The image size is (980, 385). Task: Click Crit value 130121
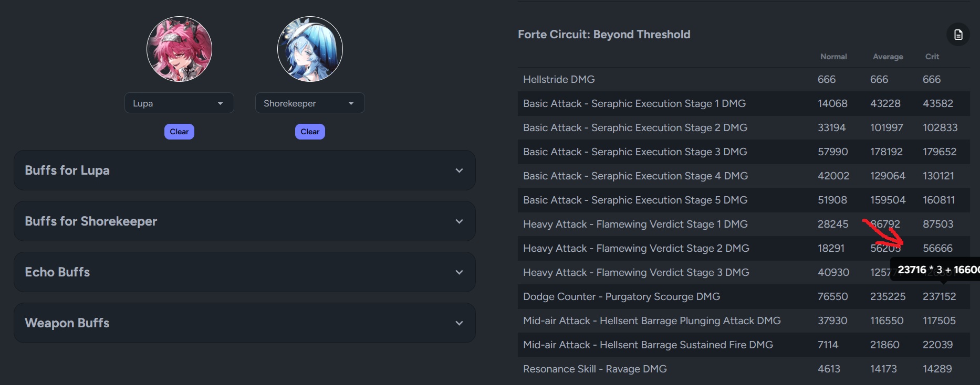(x=939, y=176)
